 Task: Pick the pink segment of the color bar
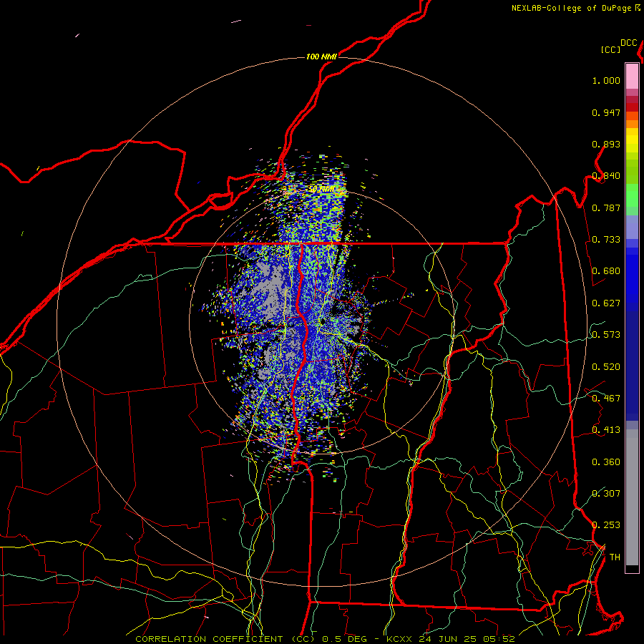[x=632, y=77]
